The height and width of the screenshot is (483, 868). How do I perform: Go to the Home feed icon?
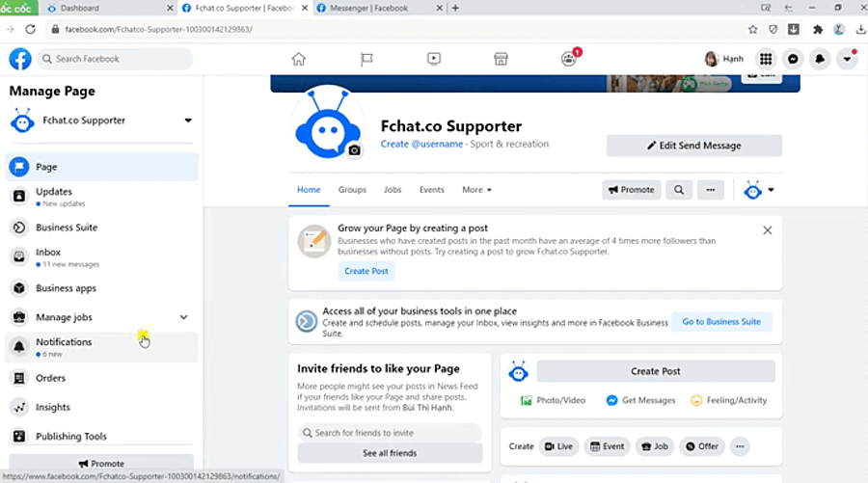pos(298,59)
